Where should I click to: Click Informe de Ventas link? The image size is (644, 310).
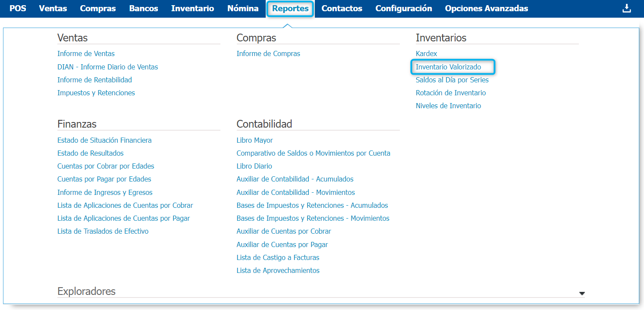[86, 54]
